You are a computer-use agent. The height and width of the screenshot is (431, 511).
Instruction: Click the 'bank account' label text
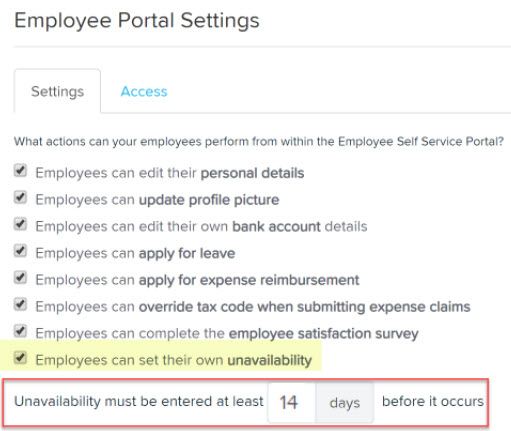[276, 227]
